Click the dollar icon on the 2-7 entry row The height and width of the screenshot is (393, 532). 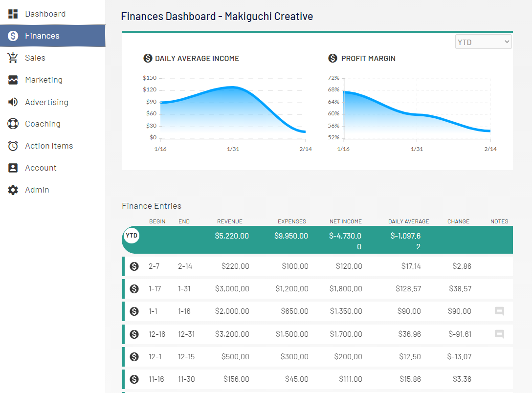(x=133, y=266)
